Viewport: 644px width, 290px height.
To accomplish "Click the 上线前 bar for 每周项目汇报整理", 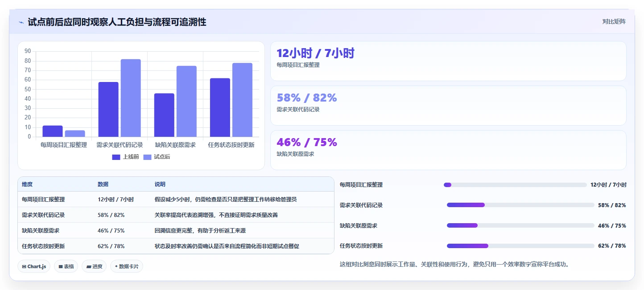I will [53, 131].
